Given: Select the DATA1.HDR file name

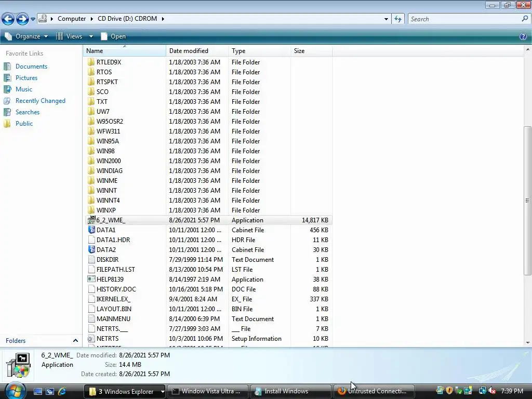Looking at the screenshot, I should pyautogui.click(x=113, y=240).
